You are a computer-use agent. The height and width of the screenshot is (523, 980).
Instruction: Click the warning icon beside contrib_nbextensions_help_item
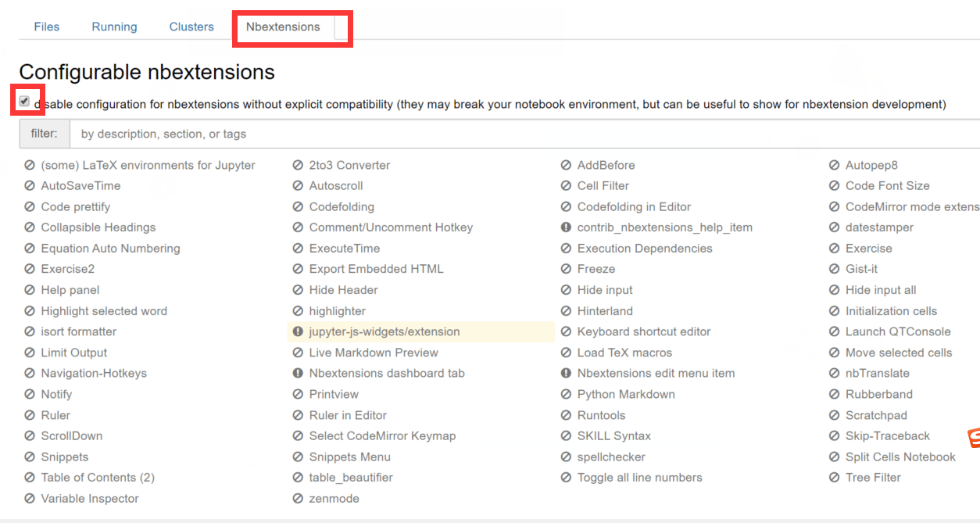(566, 227)
